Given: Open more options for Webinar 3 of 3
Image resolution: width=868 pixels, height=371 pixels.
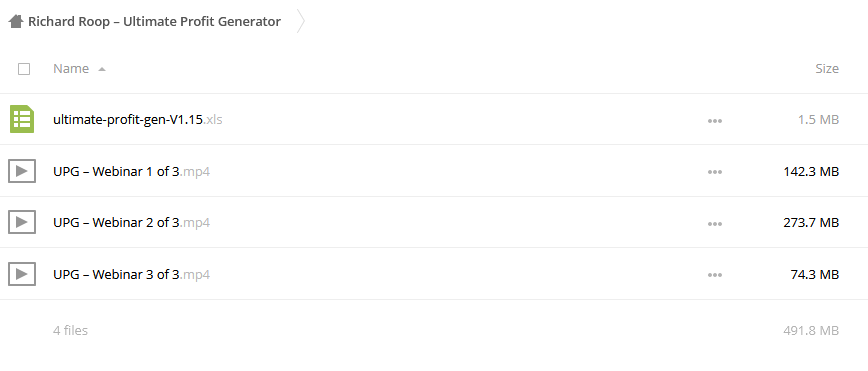Looking at the screenshot, I should click(x=715, y=275).
